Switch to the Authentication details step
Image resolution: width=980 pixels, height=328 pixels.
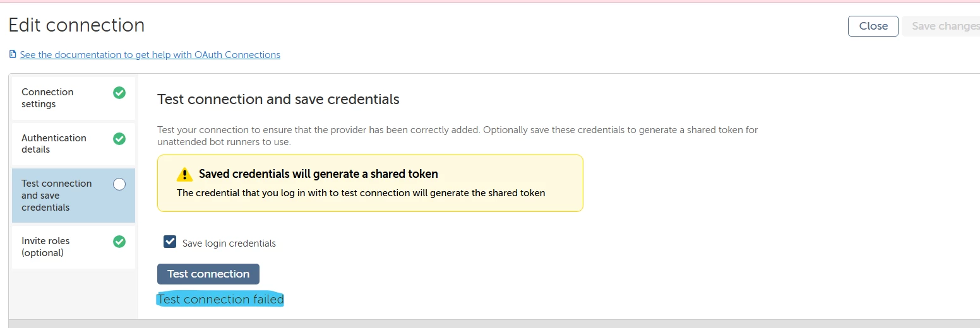tap(73, 144)
